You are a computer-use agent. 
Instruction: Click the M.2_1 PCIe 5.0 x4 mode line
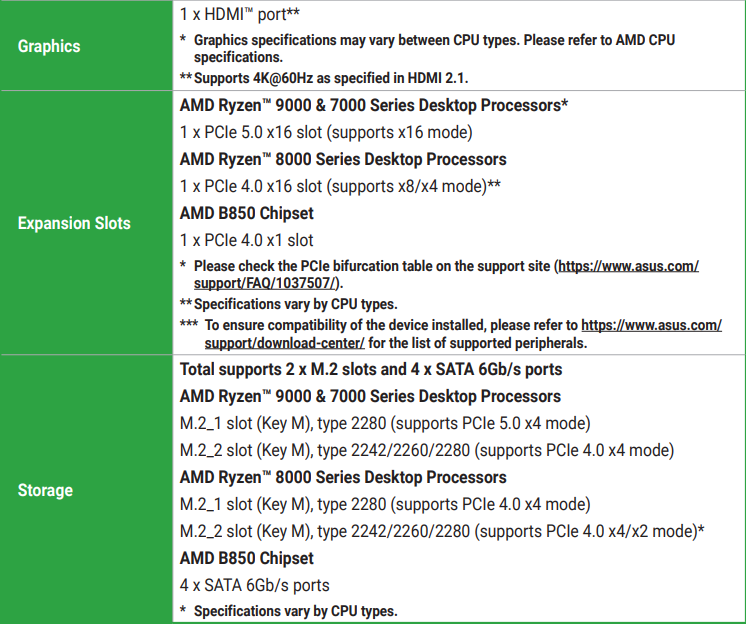(385, 423)
